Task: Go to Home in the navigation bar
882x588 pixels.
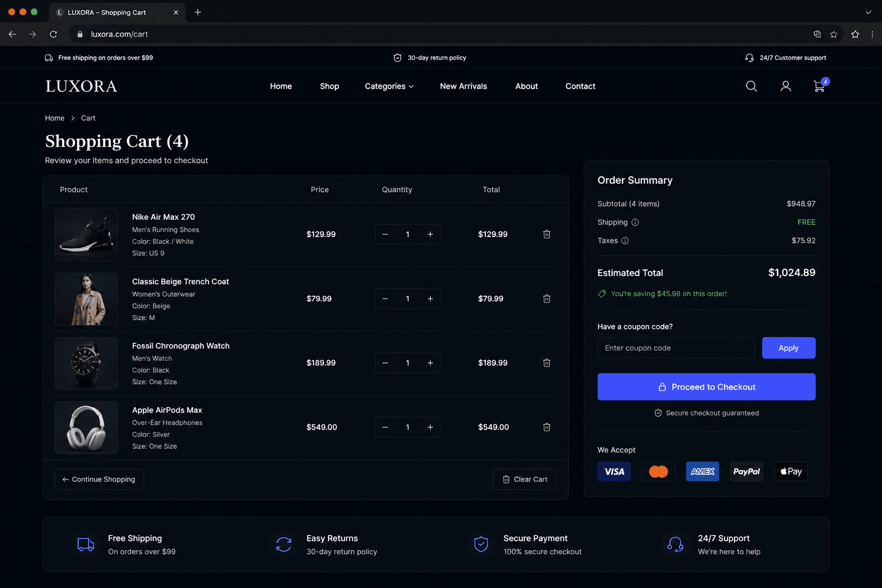Action: pyautogui.click(x=281, y=86)
